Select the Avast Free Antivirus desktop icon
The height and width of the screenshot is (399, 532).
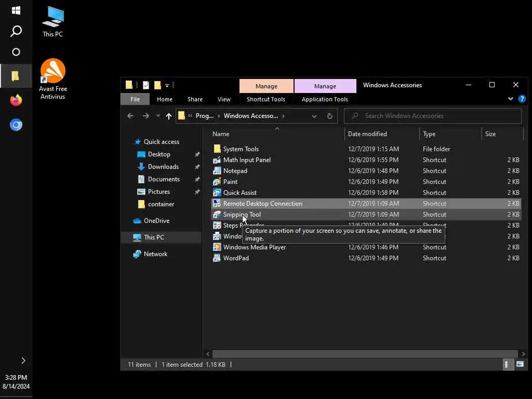click(x=52, y=79)
